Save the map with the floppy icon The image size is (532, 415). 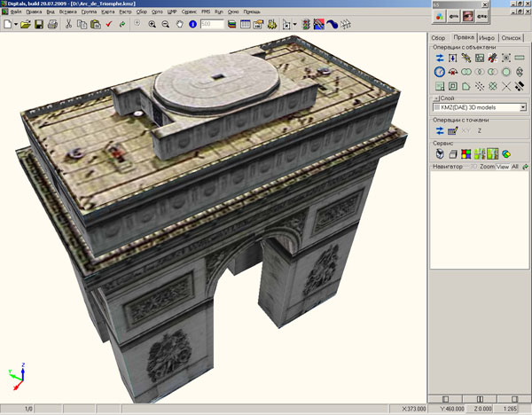(x=39, y=25)
